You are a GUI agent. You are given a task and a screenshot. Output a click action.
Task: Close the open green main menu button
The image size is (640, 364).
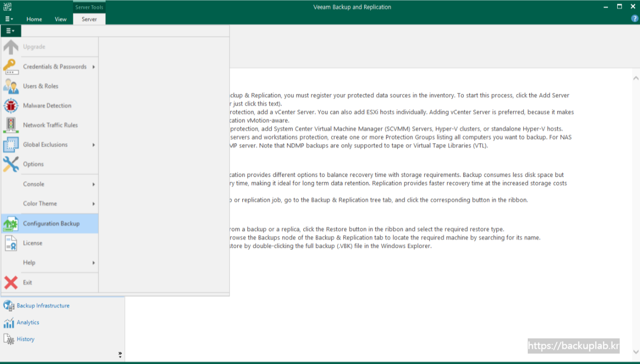10,31
